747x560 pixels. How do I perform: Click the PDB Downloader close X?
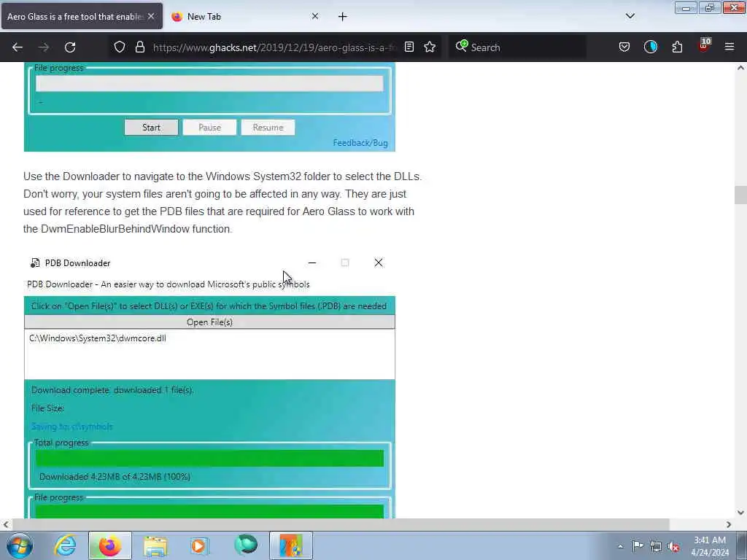(379, 262)
